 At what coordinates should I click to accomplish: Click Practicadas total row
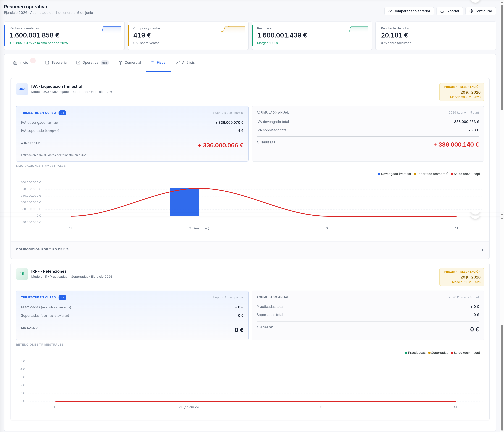tap(368, 307)
